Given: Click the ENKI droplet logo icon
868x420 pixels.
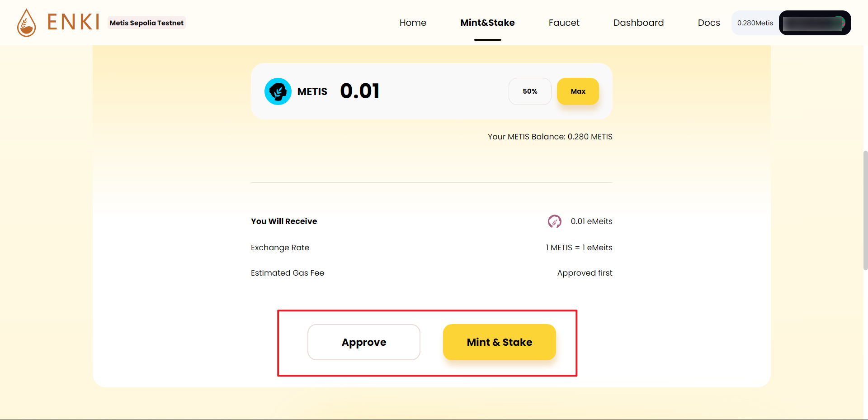Looking at the screenshot, I should point(26,23).
